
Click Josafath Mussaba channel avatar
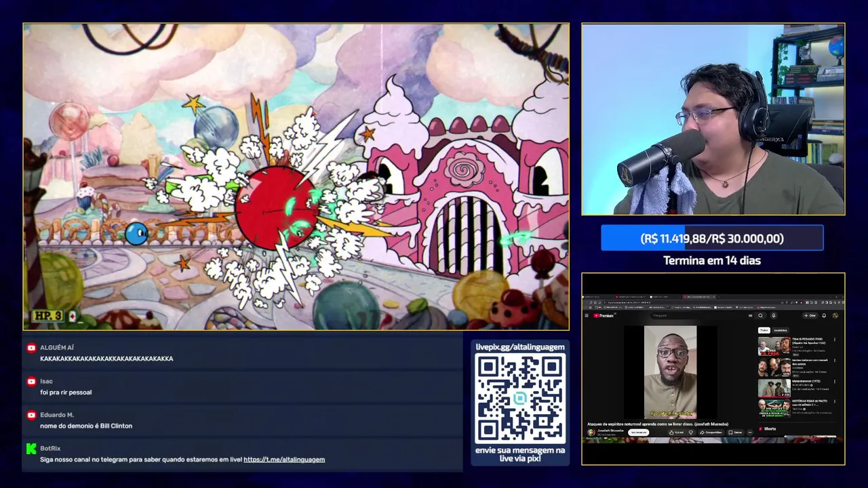pos(591,432)
